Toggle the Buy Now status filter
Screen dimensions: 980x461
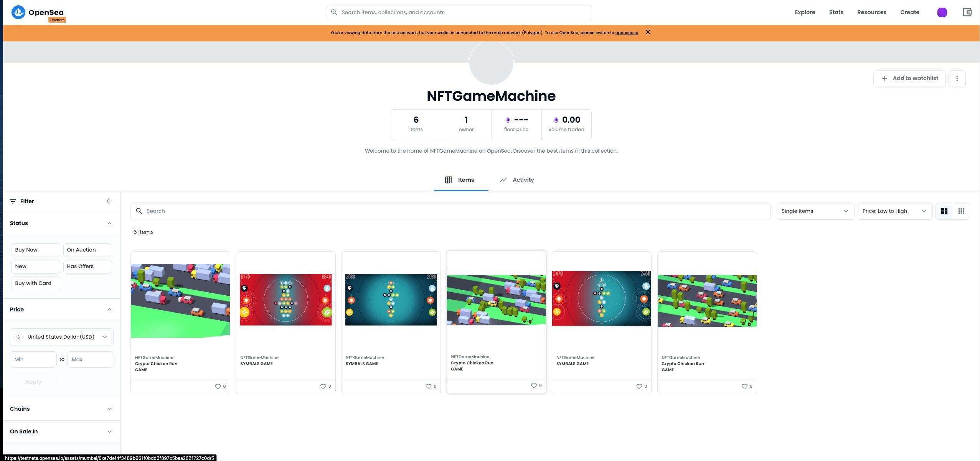36,250
